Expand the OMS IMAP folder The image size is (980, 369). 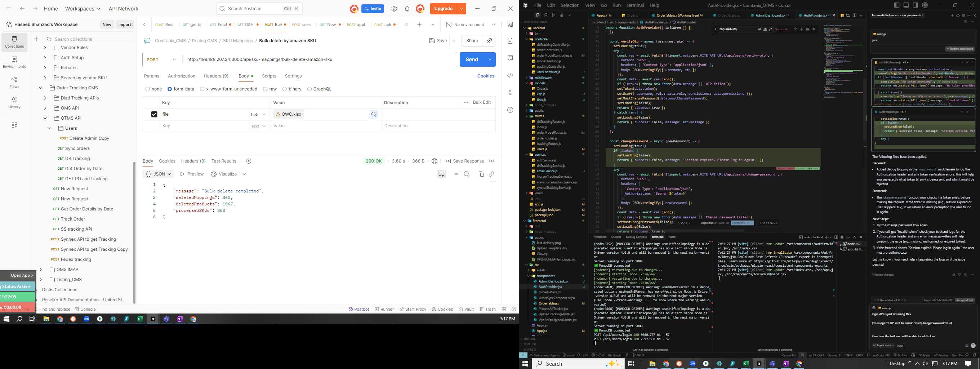click(41, 269)
